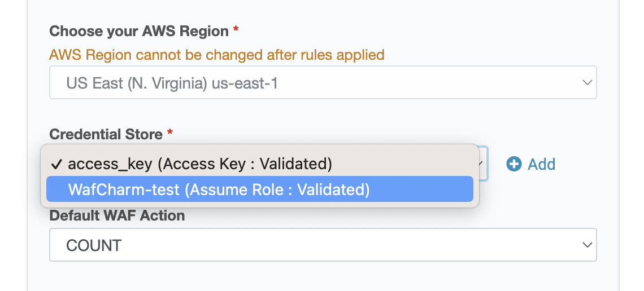Expand the COUNT action dropdown

(323, 245)
